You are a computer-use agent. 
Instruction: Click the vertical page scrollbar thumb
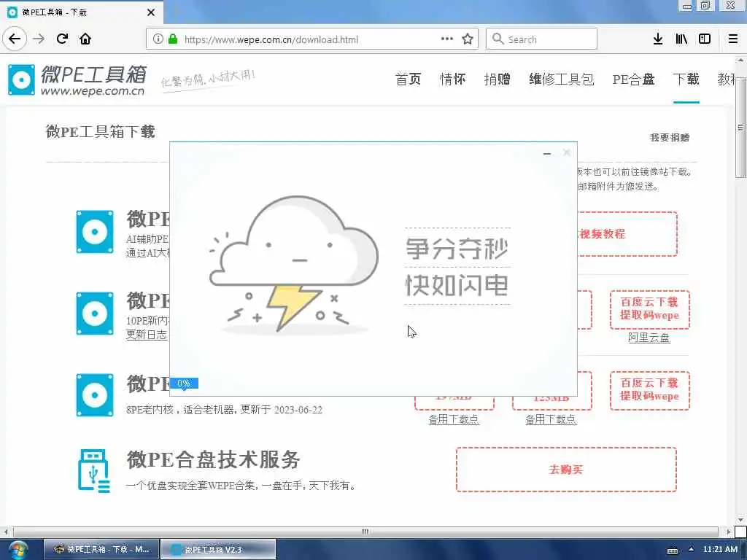pos(740,128)
